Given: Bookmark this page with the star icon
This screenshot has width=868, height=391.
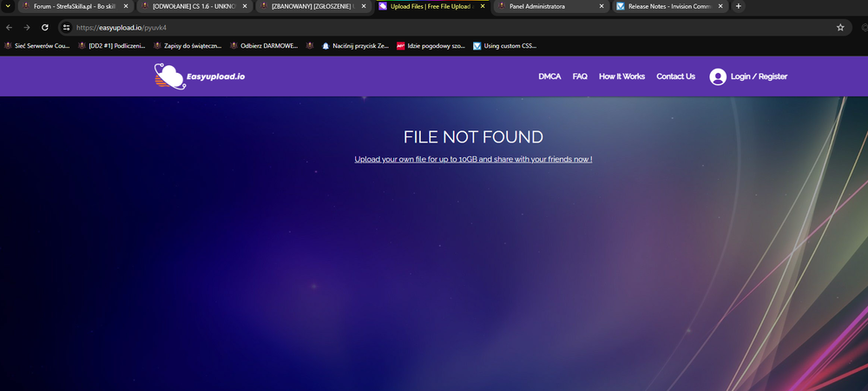Looking at the screenshot, I should (840, 28).
